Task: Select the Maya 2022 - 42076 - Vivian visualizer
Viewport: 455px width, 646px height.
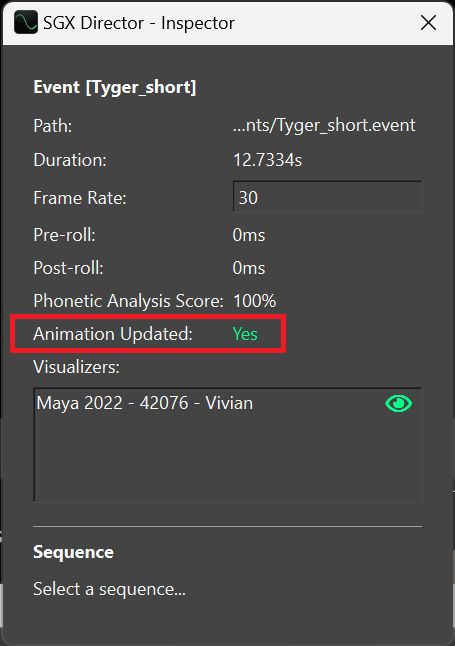Action: tap(145, 403)
